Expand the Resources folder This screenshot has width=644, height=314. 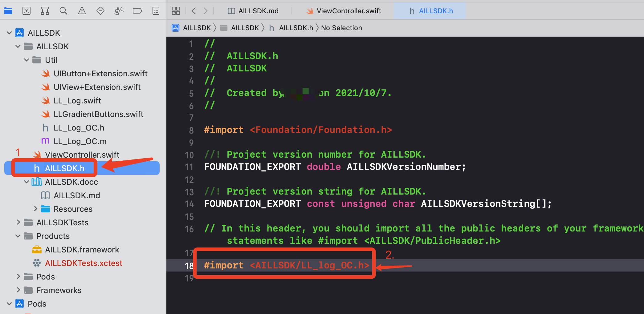[x=35, y=209]
